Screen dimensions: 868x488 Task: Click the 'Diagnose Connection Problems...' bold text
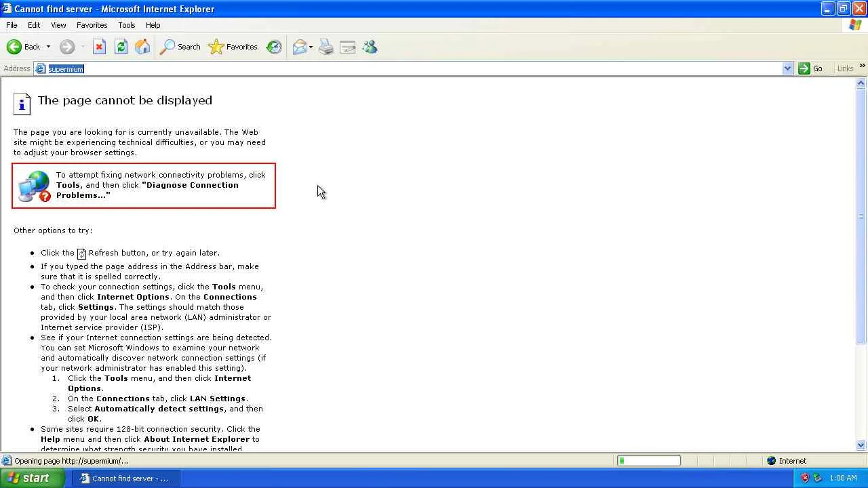pos(147,190)
